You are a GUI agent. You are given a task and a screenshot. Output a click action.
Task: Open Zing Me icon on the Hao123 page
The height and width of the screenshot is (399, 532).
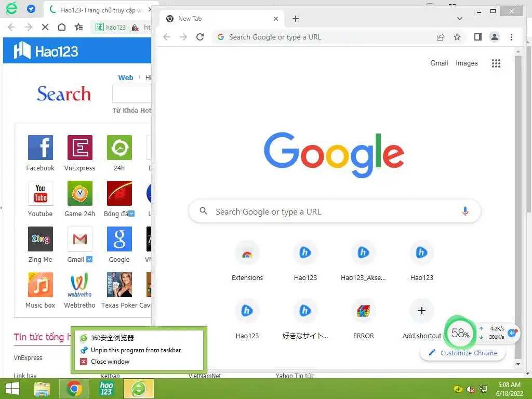(41, 239)
